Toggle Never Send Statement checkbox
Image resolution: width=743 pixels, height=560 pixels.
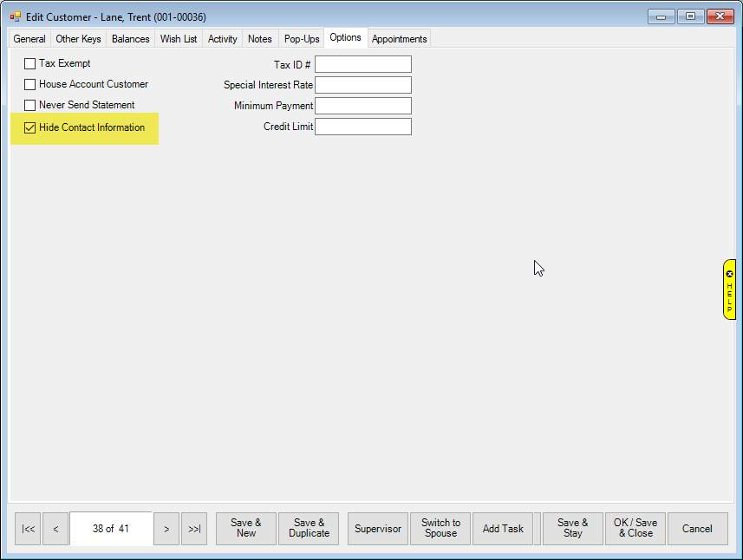coord(30,105)
